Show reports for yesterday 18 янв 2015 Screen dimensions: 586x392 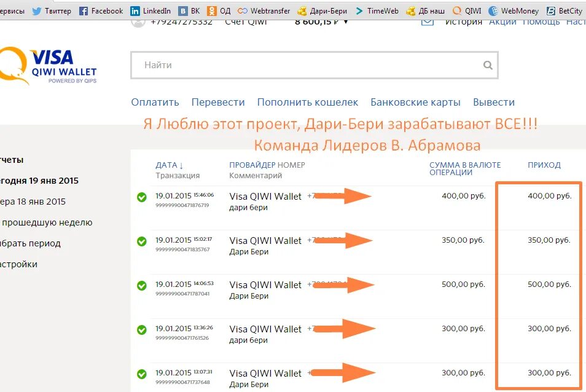pos(33,202)
